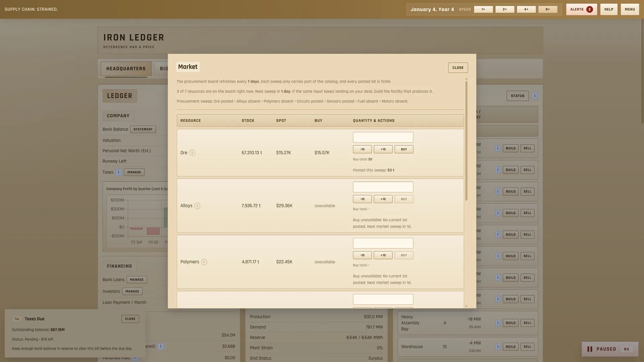This screenshot has height=362, width=644.
Task: Click the date January 4, Year 4
Action: pyautogui.click(x=432, y=9)
